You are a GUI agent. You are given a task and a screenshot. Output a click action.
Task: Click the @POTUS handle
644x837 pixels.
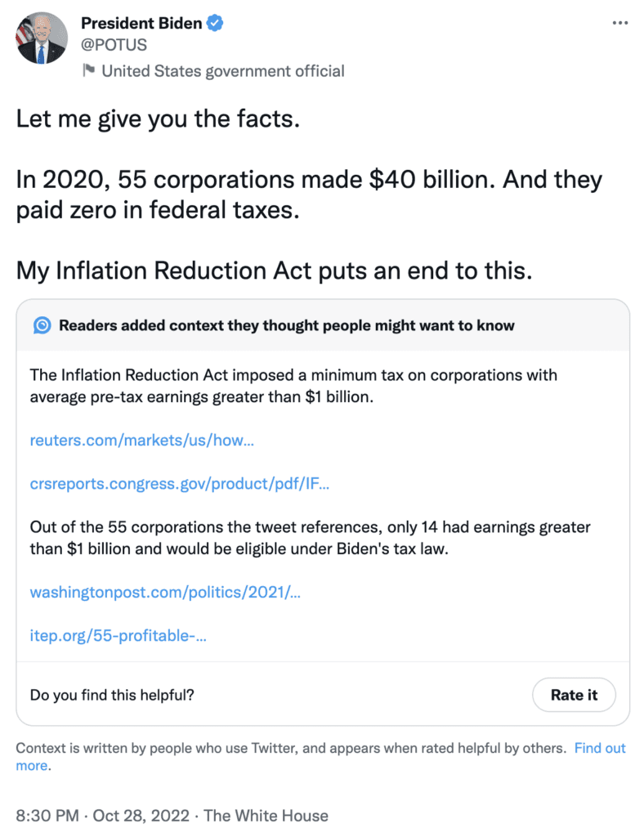click(114, 45)
